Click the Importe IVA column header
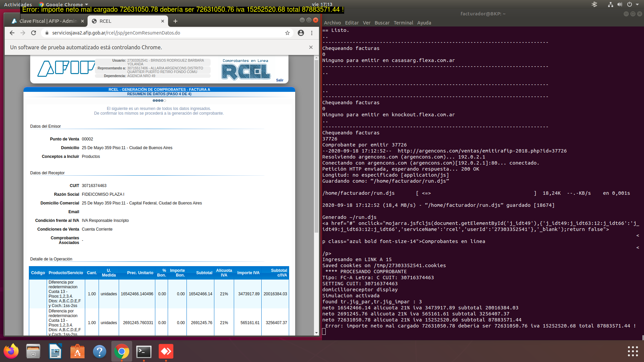This screenshot has width=644, height=362. tap(248, 273)
